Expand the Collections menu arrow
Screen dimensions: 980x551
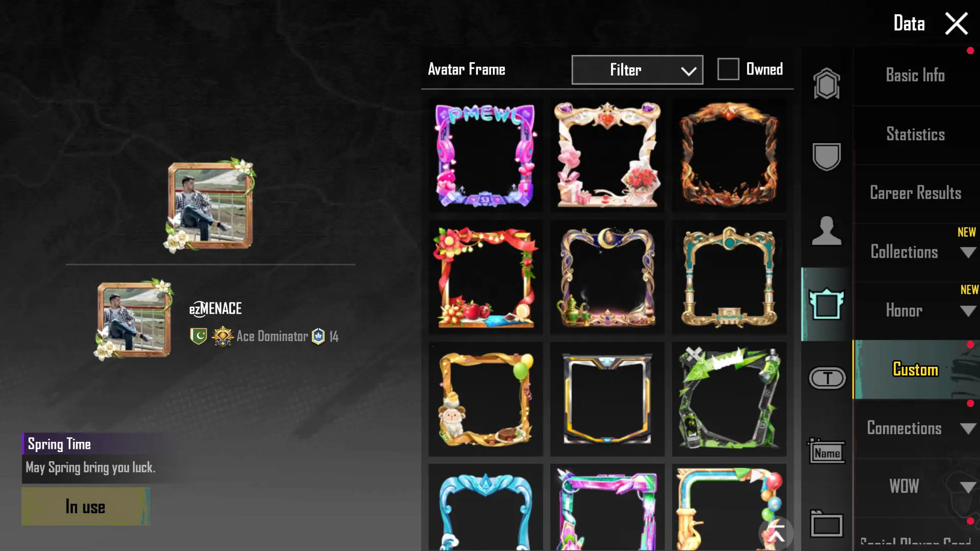pos(968,253)
